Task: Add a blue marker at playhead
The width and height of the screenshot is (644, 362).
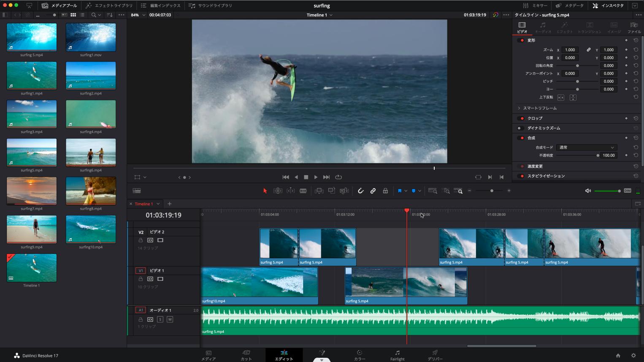Action: coord(414,191)
